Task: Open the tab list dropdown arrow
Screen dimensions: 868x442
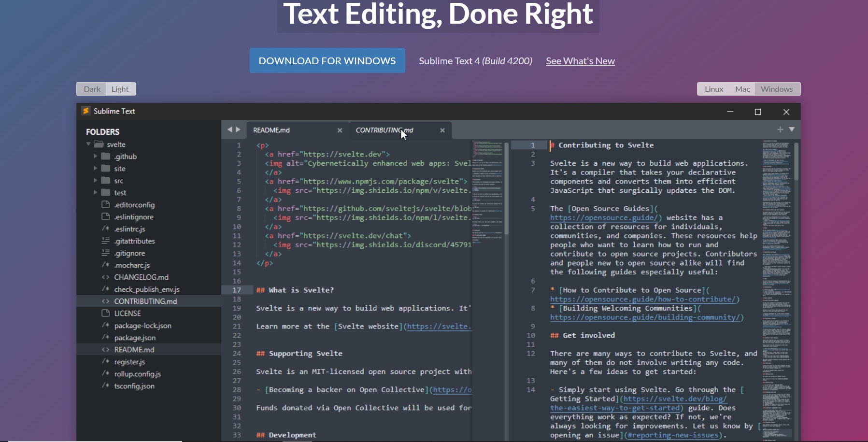Action: click(x=792, y=129)
